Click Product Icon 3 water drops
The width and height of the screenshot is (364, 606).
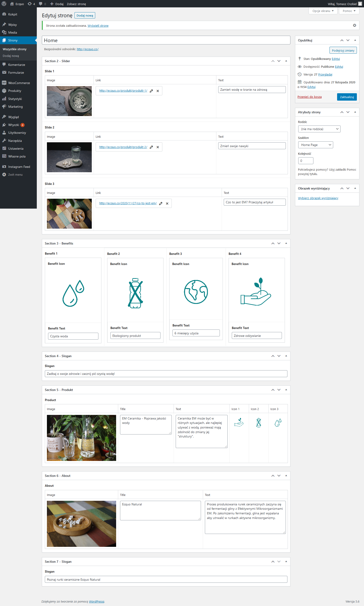(278, 422)
